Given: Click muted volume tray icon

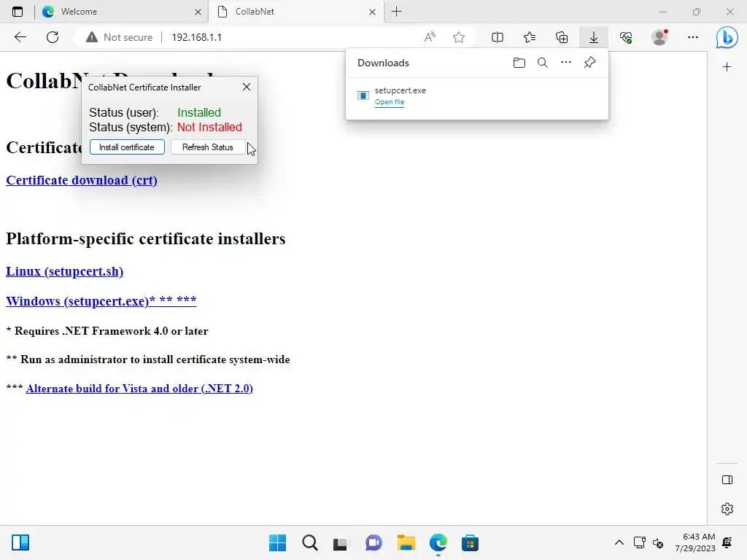Looking at the screenshot, I should 658,542.
